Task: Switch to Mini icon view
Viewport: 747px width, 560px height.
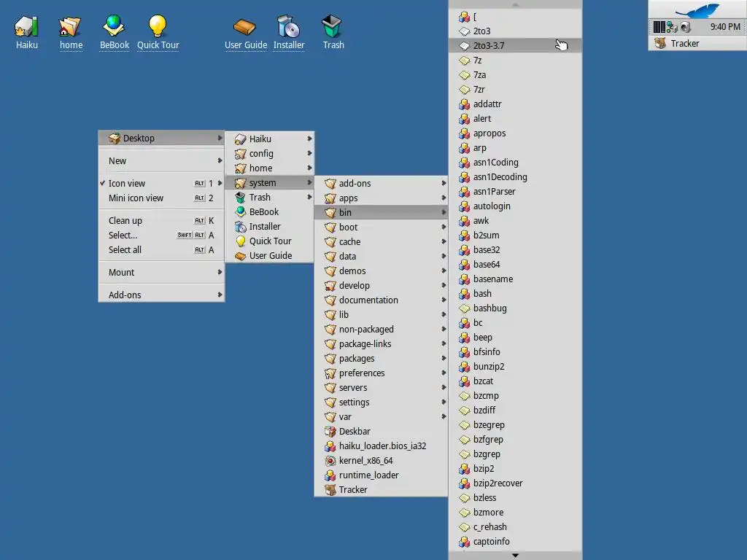Action: [x=161, y=198]
